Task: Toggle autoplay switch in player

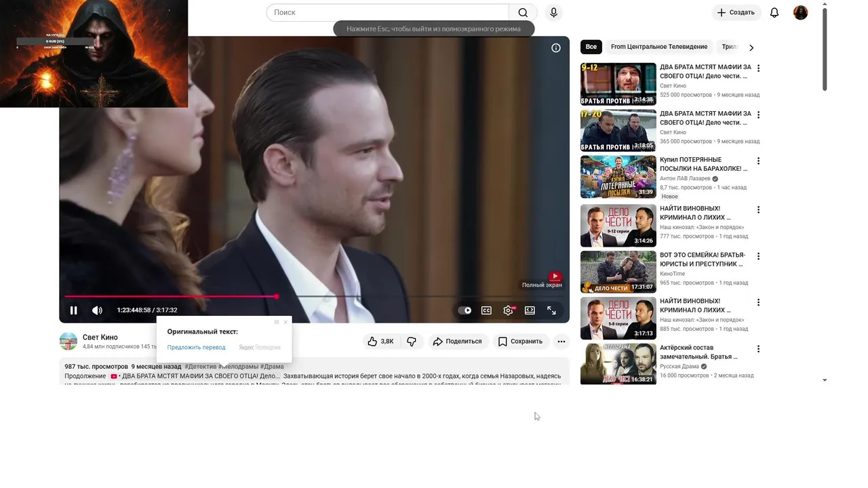Action: tap(465, 310)
